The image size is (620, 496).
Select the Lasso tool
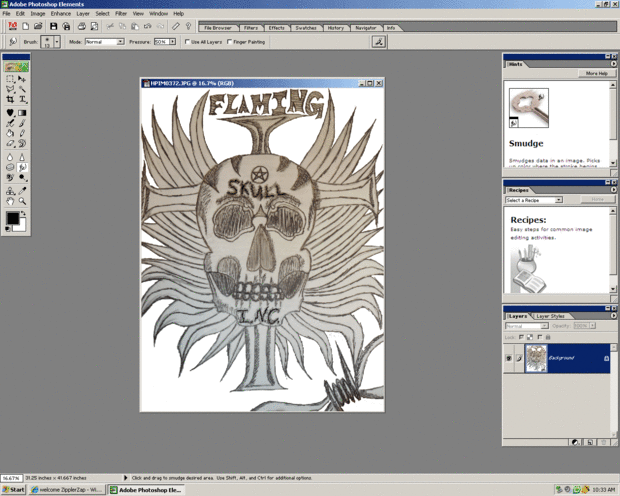10,89
